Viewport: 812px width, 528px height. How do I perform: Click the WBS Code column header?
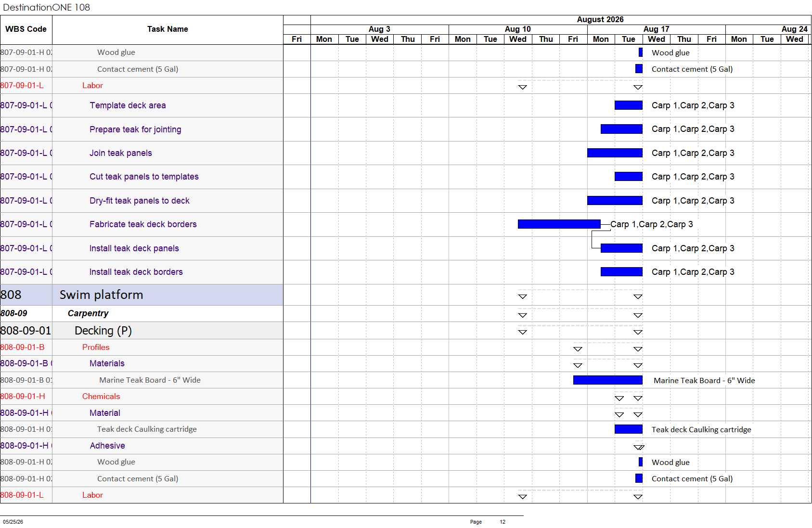click(26, 29)
